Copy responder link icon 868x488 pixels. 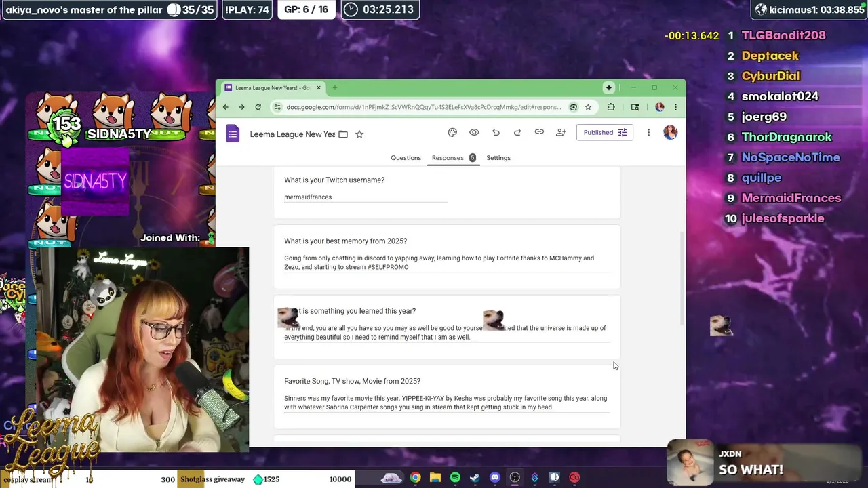(539, 132)
